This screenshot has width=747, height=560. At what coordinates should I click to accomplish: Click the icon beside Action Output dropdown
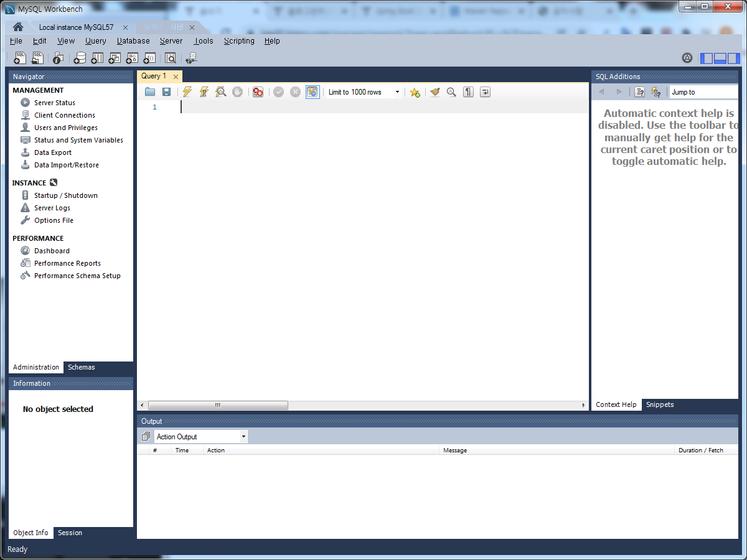[146, 437]
